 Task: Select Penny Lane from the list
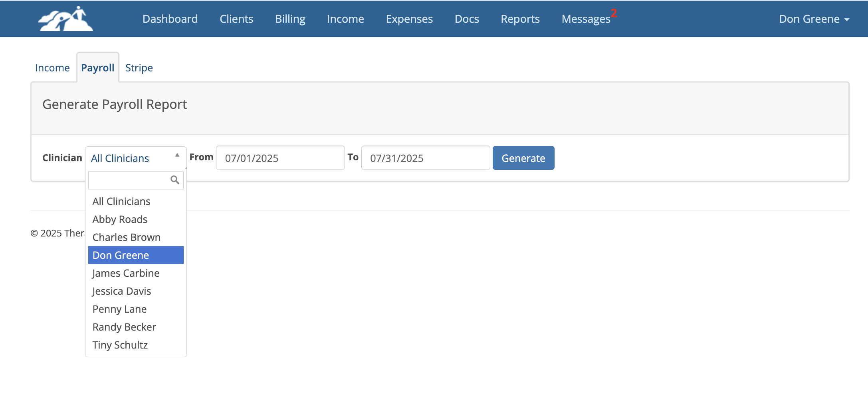coord(136,309)
